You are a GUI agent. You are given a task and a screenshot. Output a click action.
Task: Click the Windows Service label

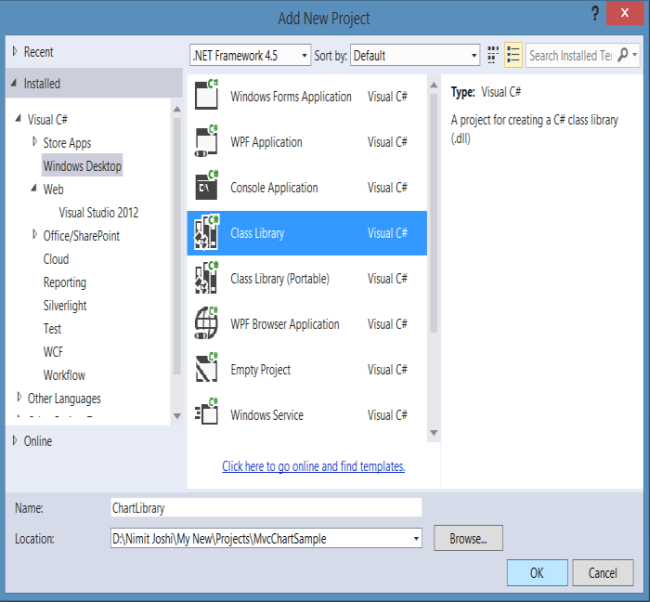point(267,415)
